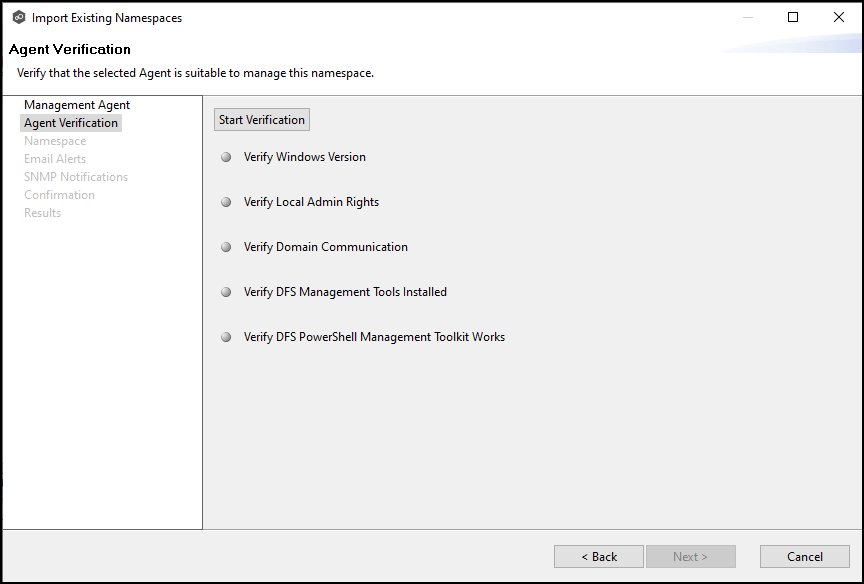Select the Verify Domain Communication status indicator
864x584 pixels.
pyautogui.click(x=226, y=247)
